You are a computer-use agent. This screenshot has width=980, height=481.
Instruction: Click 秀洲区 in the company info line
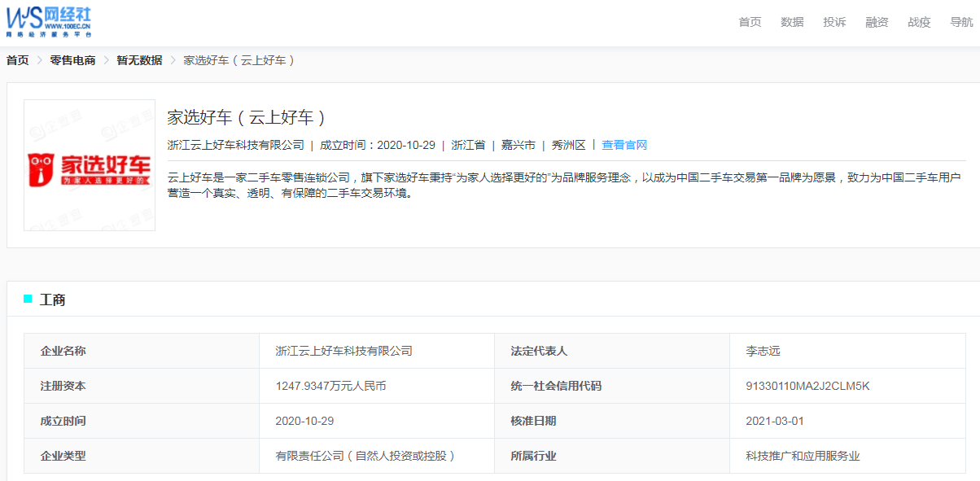click(x=568, y=145)
